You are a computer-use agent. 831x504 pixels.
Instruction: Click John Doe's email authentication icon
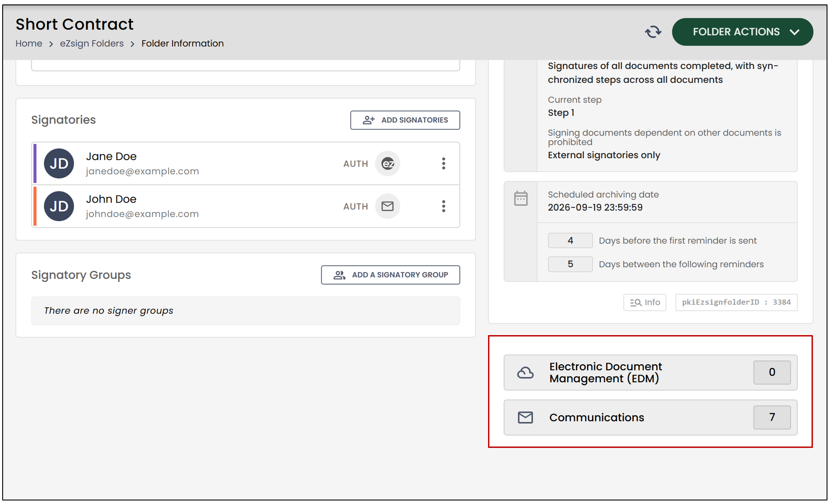point(388,206)
